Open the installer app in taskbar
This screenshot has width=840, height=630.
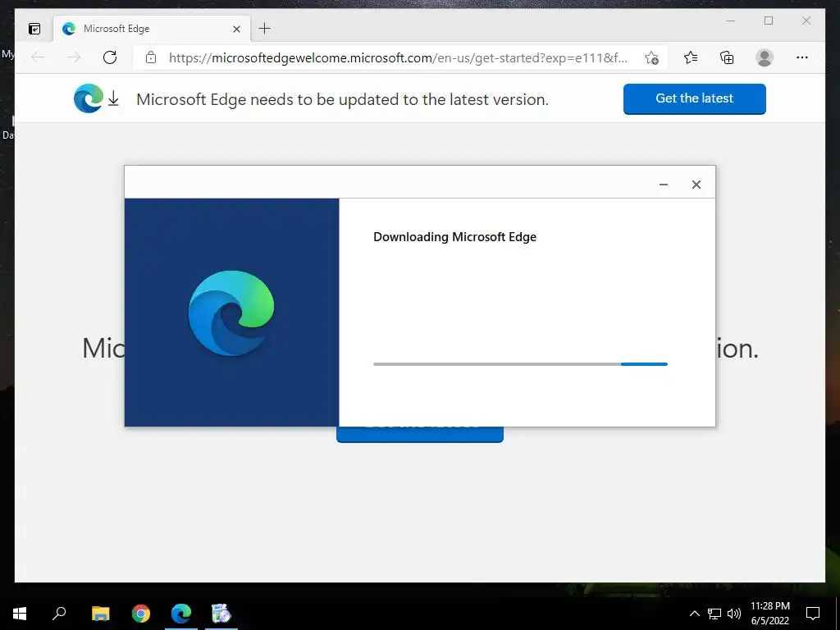point(221,614)
